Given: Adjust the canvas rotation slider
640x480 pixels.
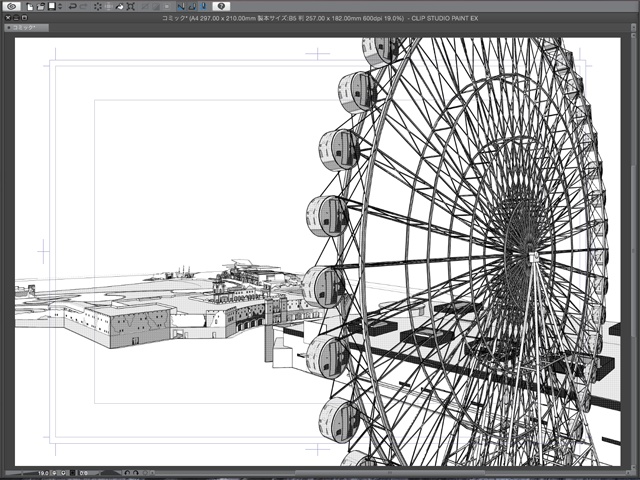Looking at the screenshot, I should pyautogui.click(x=110, y=473).
